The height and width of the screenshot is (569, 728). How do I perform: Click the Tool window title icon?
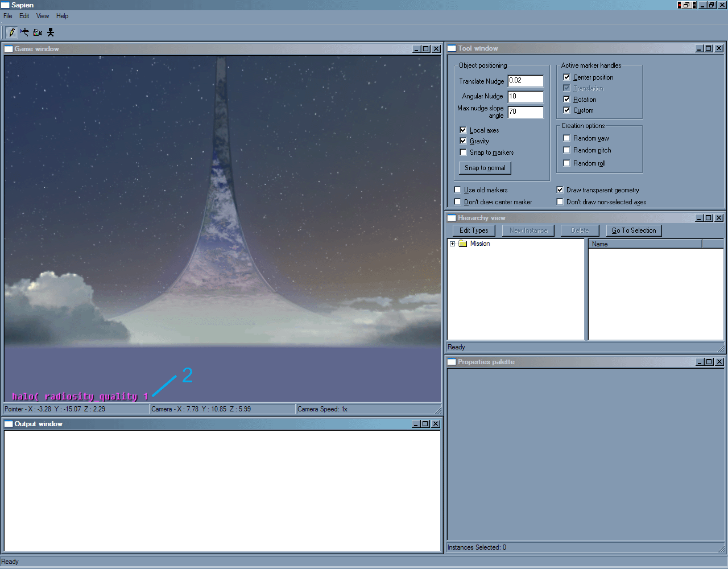coord(452,48)
